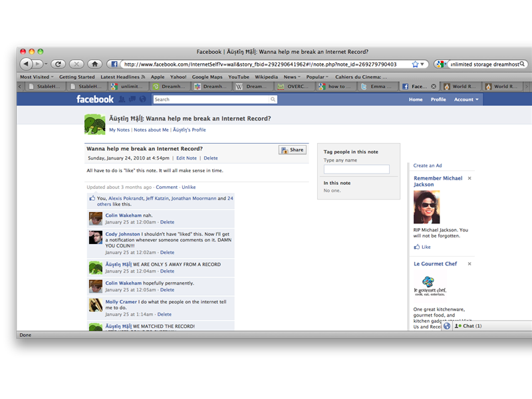
Task: Click the Tag people name input field
Action: click(356, 169)
